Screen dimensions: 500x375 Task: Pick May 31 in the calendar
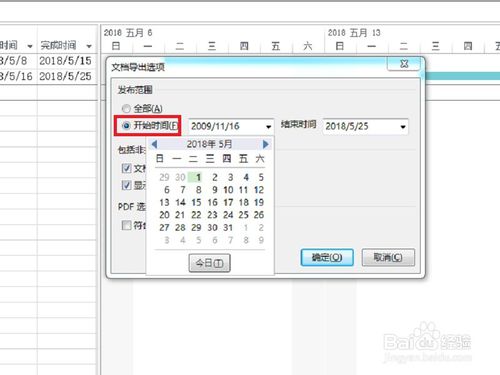coord(228,228)
